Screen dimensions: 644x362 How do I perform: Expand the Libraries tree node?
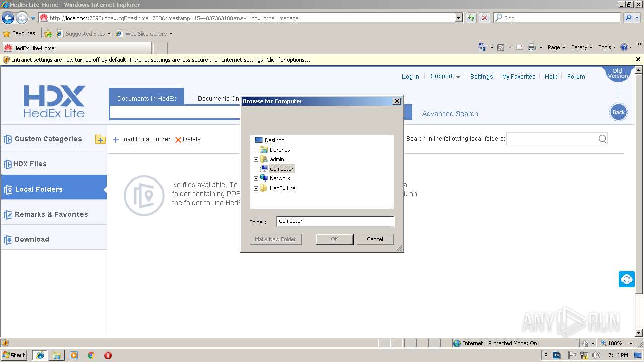pyautogui.click(x=256, y=150)
